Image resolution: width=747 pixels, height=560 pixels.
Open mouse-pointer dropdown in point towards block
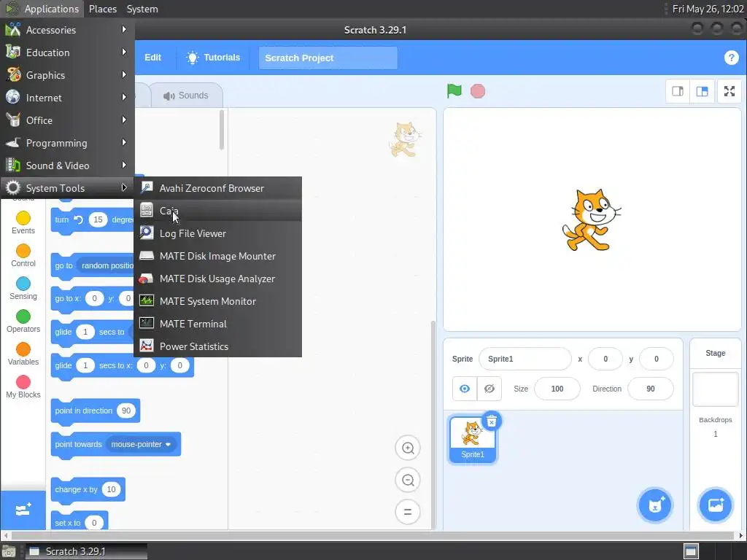[x=141, y=444]
